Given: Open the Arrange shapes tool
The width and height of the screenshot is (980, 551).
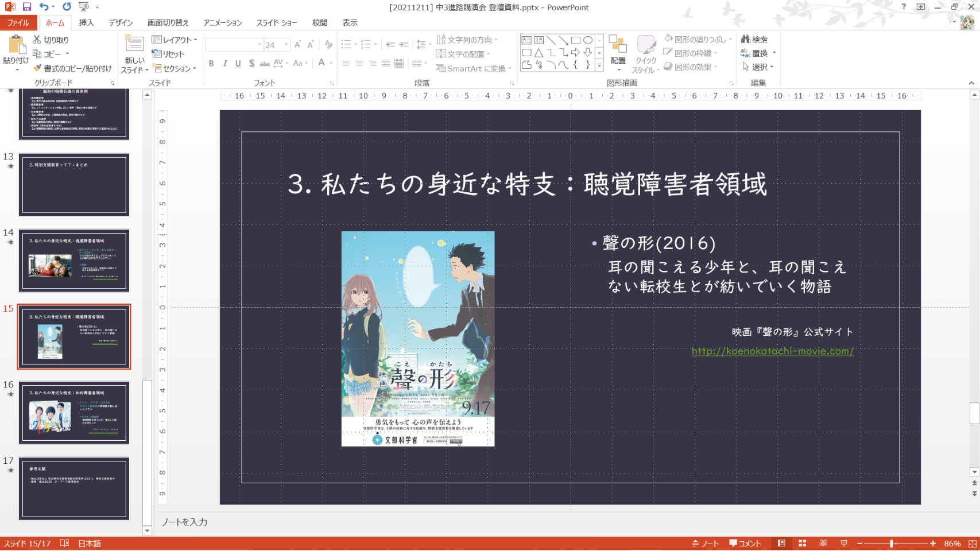Looking at the screenshot, I should [618, 51].
